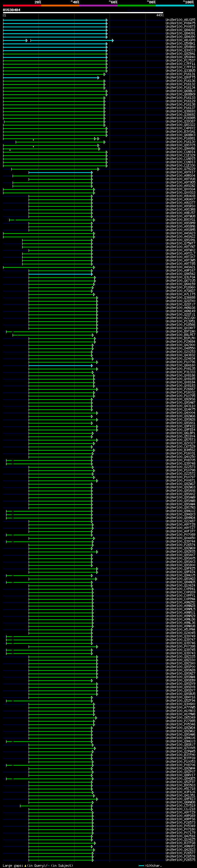Screen dimensions: 197x868
Task: Click the =100char. scale legend
Action: [150, 865]
